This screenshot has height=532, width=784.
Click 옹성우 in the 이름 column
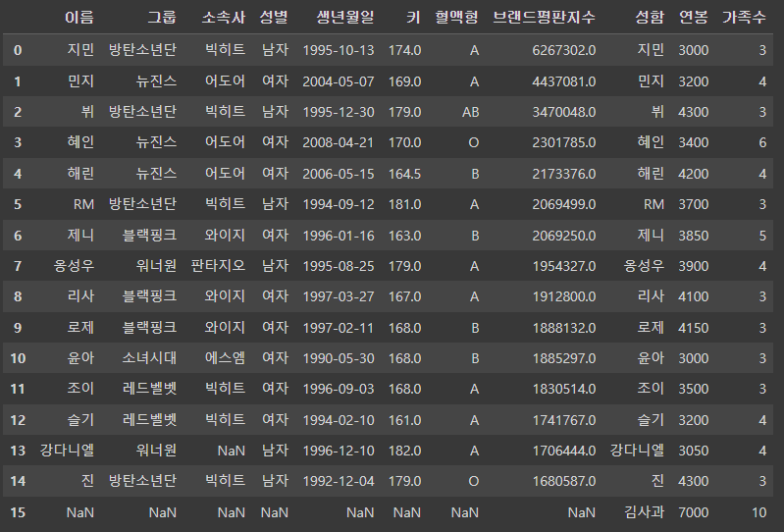pos(74,266)
